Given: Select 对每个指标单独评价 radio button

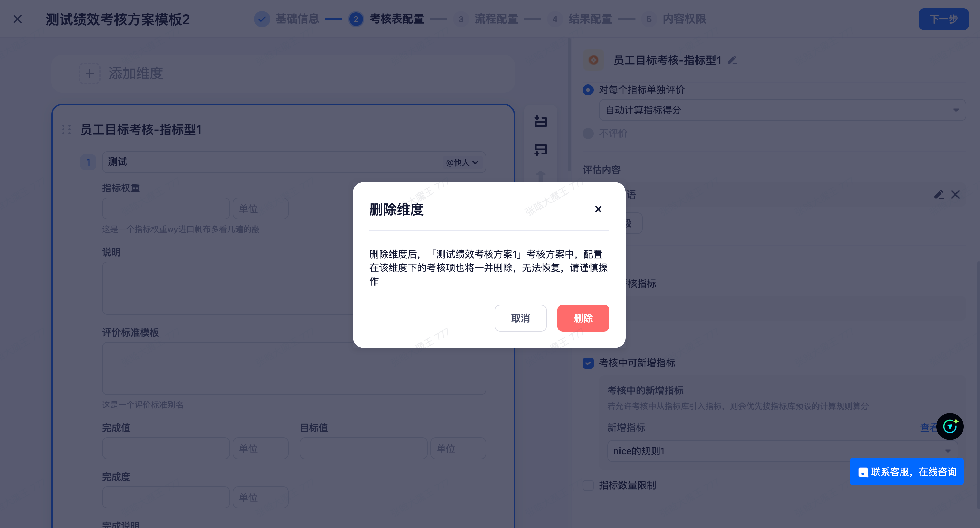Looking at the screenshot, I should [x=588, y=90].
